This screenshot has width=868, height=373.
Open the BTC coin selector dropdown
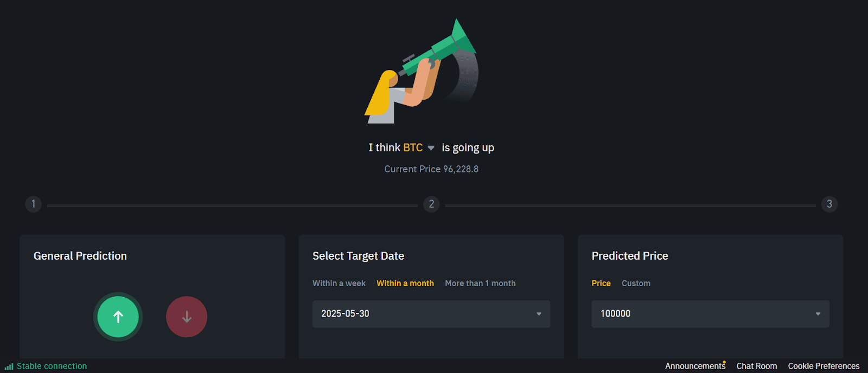tap(431, 147)
